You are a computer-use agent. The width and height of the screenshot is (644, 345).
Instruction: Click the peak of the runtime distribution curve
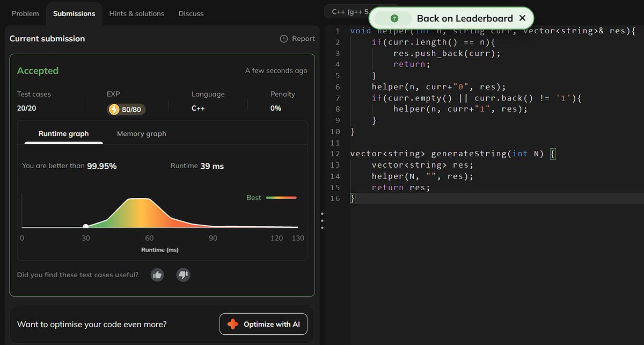pos(140,199)
